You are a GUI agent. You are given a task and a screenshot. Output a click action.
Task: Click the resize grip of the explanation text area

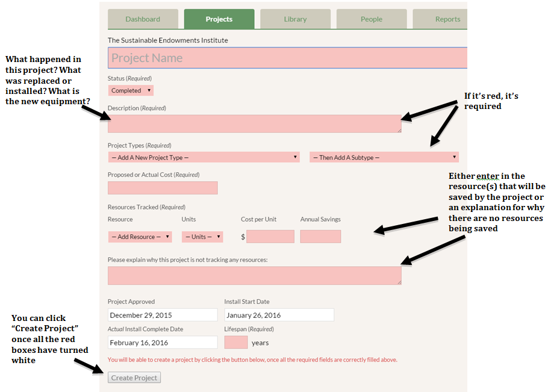[399, 282]
